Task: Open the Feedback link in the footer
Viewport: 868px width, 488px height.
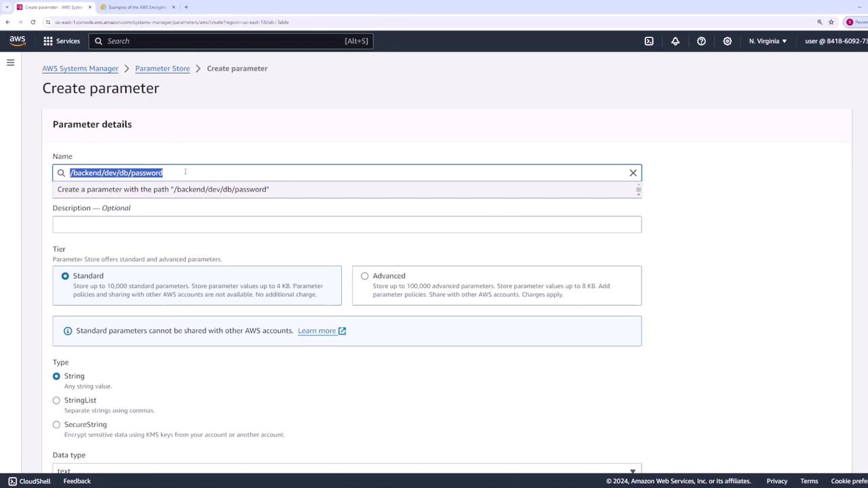Action: click(77, 481)
